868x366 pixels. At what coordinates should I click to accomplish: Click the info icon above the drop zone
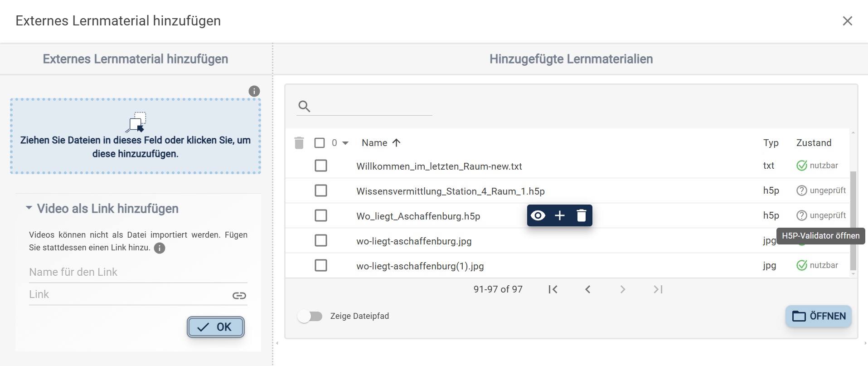[254, 91]
